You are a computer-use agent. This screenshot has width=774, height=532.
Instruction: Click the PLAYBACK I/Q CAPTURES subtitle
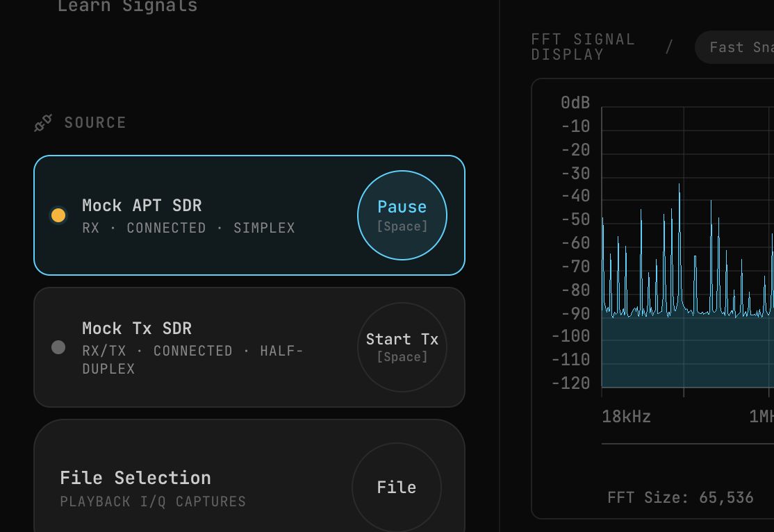pos(153,502)
